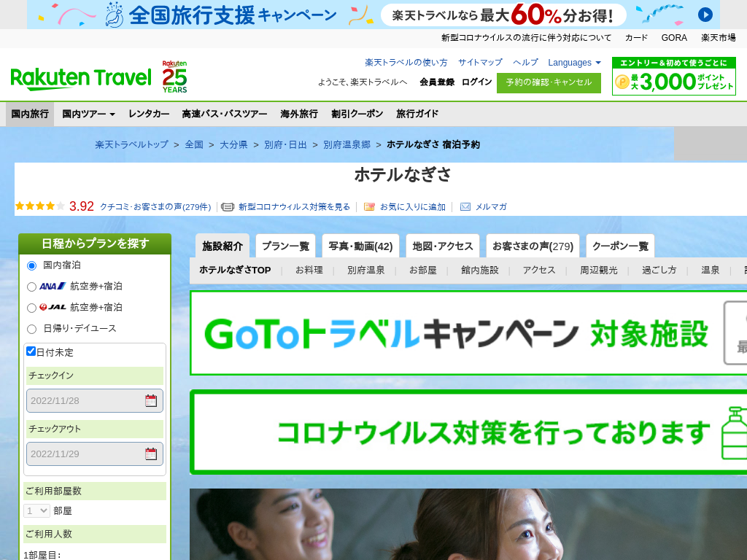Open the レンタカー menu item
The height and width of the screenshot is (560, 747).
point(149,114)
